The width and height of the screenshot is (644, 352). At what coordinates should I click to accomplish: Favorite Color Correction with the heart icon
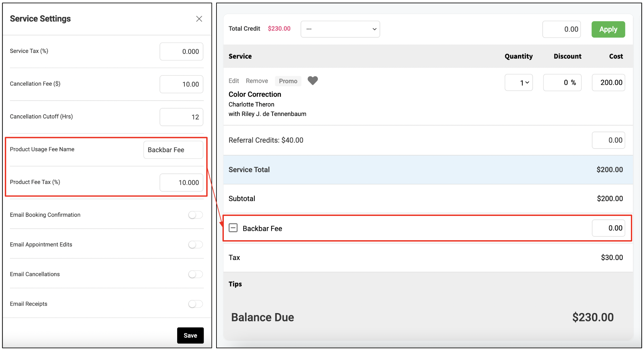[x=312, y=80]
